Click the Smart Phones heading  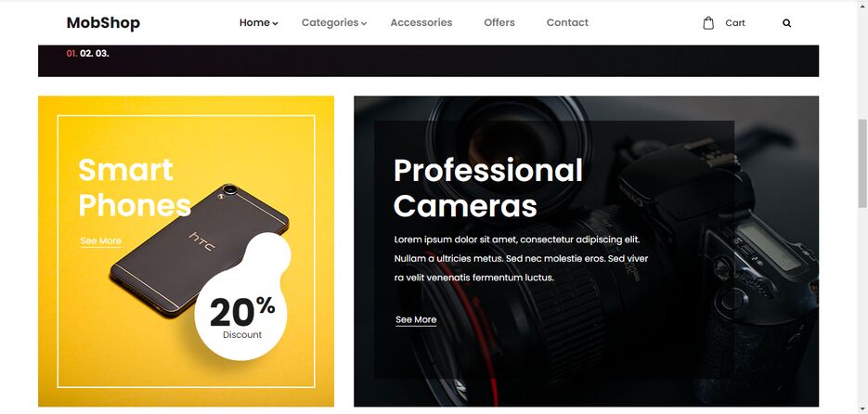coord(135,188)
